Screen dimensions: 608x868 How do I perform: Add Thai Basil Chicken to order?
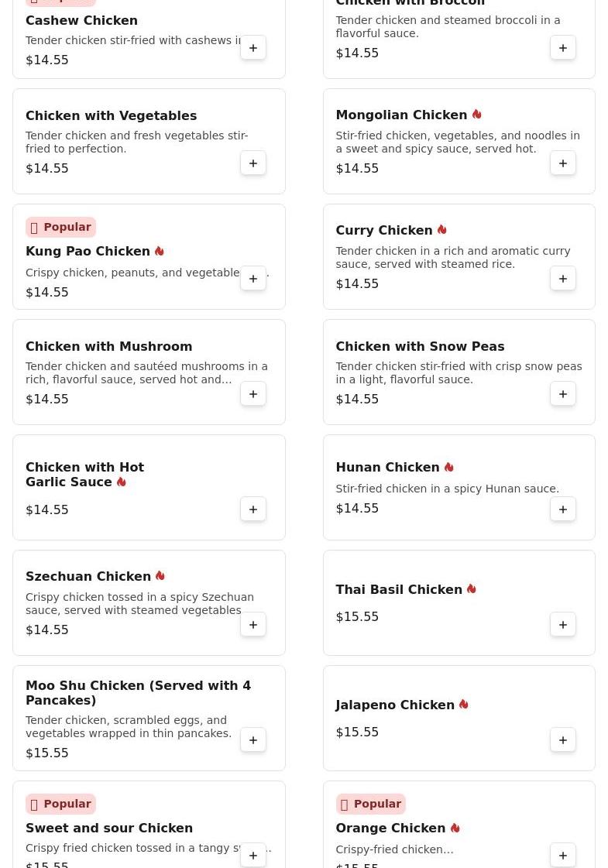pyautogui.click(x=563, y=625)
